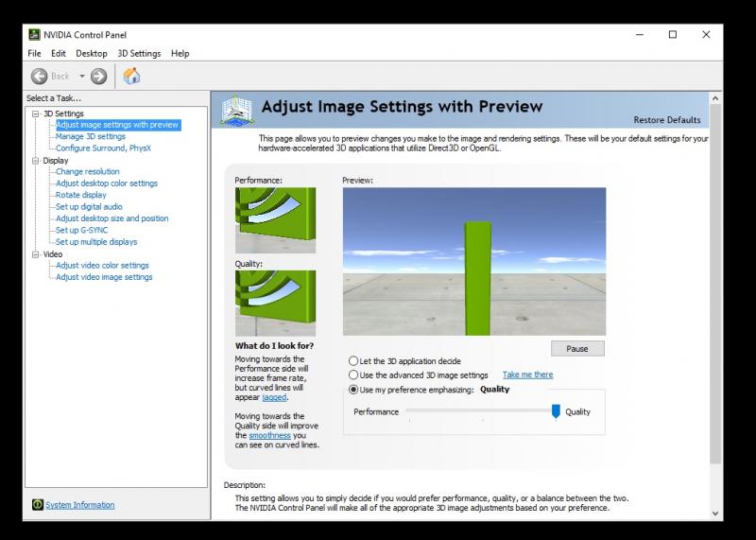Minimize the NVIDIA Control Panel window
This screenshot has height=540, width=756.
pos(640,34)
